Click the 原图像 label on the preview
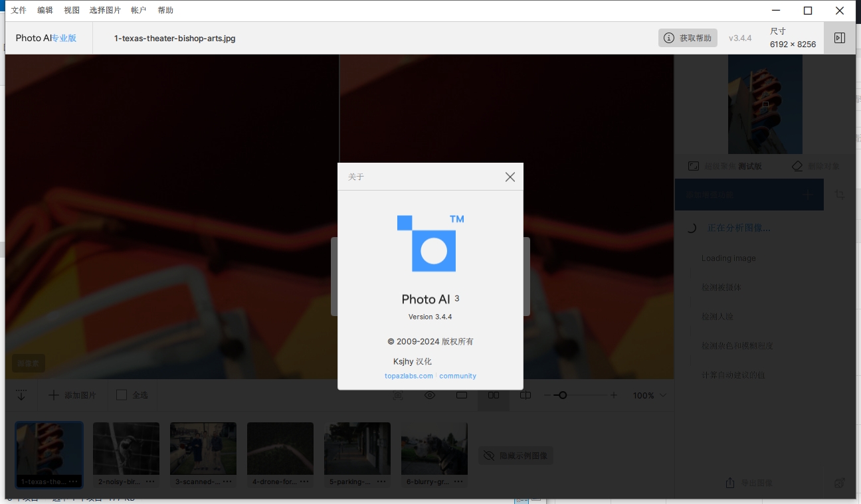Image resolution: width=861 pixels, height=504 pixels. [x=29, y=363]
